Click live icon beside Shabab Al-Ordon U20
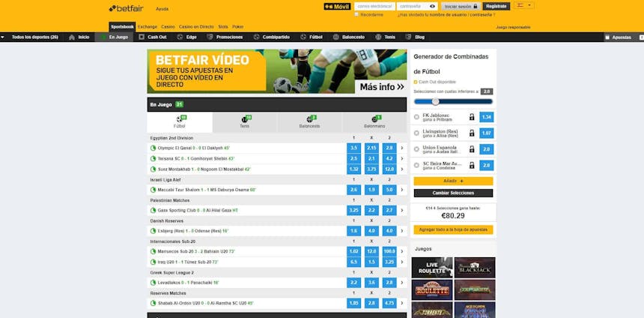The width and height of the screenshot is (644, 318). click(x=154, y=303)
